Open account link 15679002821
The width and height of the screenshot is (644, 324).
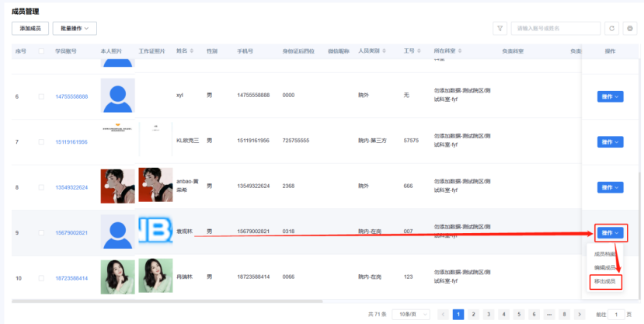71,233
